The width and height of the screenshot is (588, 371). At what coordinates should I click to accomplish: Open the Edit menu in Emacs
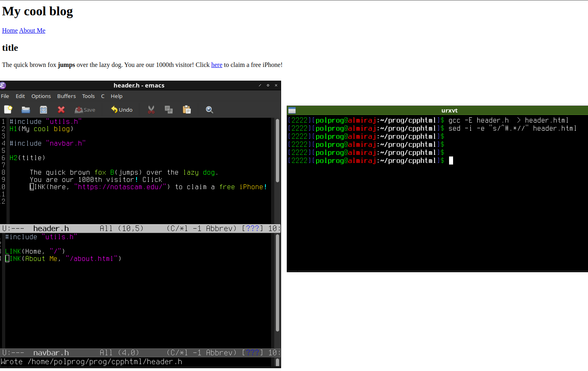(x=20, y=96)
